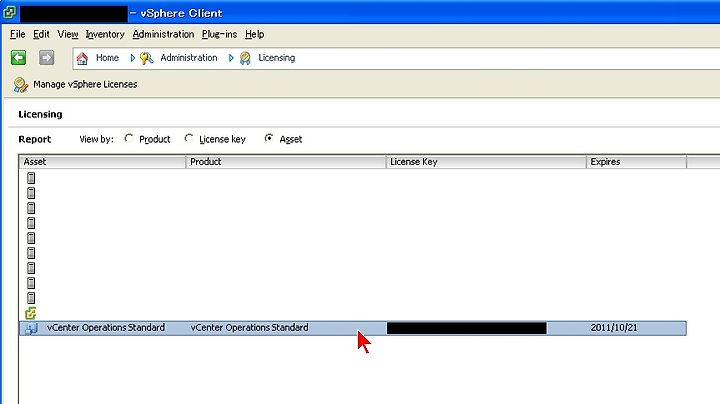Screen dimensions: 720x404
Task: Select the vCenter Operations Standard asset icon
Action: [31, 328]
